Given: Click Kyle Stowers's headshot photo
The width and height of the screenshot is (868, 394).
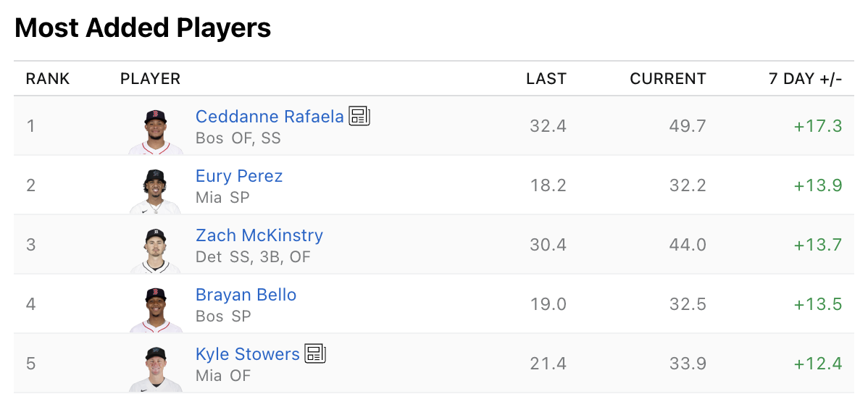Looking at the screenshot, I should 155,369.
